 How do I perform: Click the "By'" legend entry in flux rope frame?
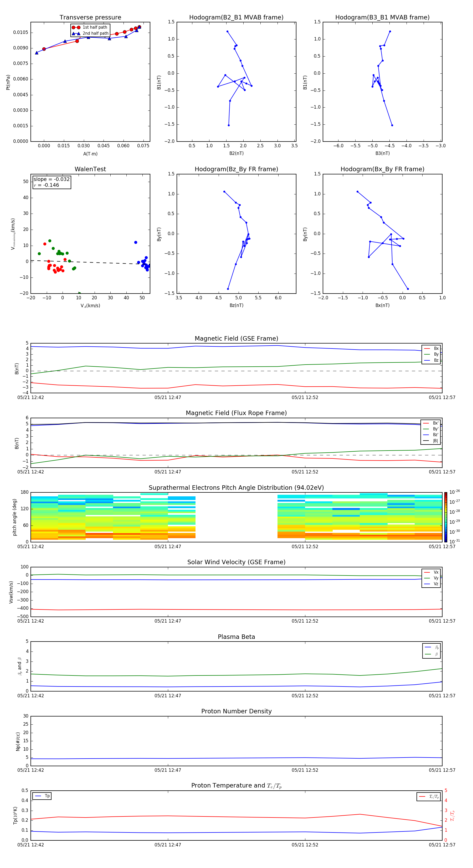[431, 429]
